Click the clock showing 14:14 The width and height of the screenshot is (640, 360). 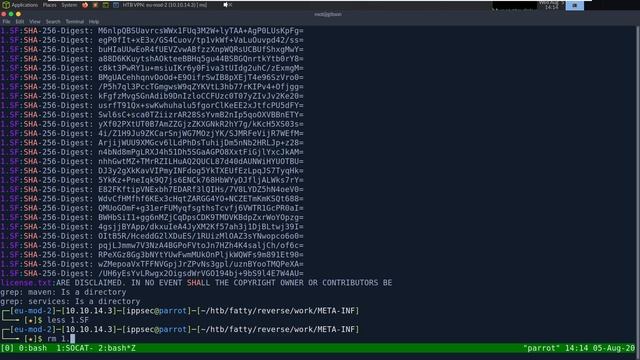pos(551,7)
